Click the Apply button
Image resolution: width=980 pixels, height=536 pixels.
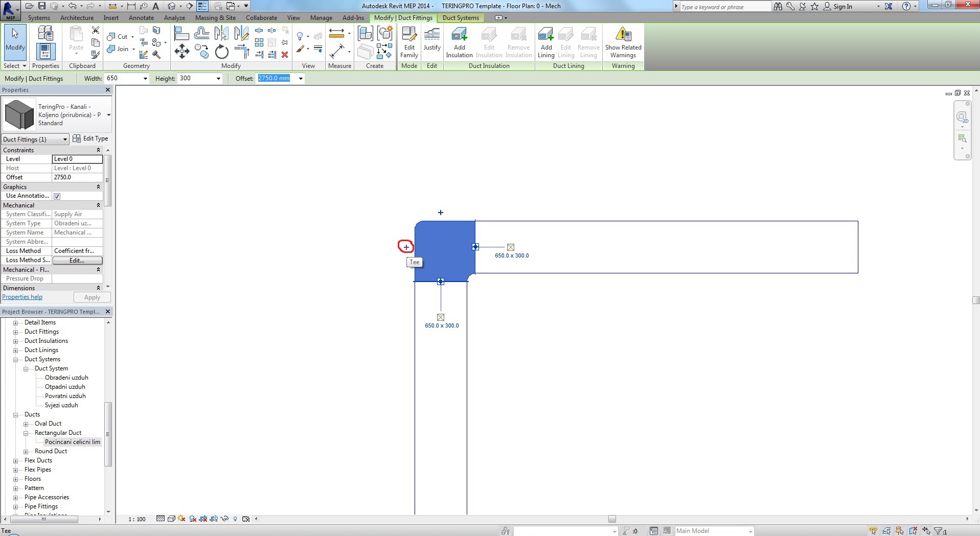92,297
